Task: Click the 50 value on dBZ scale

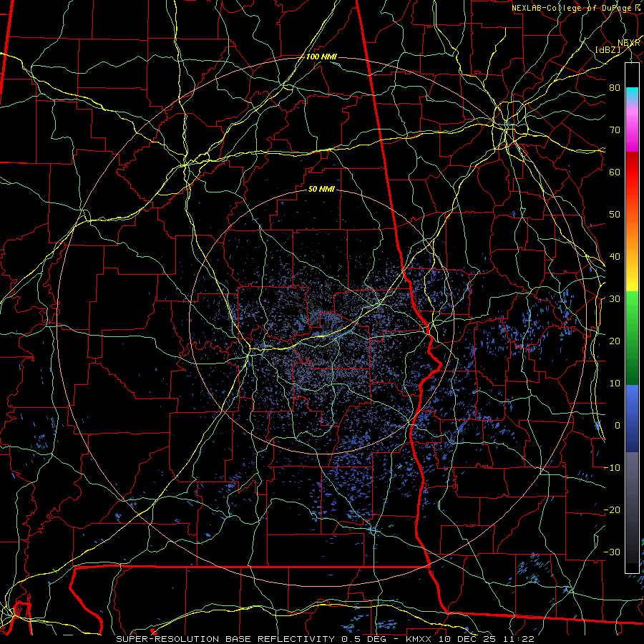Action: [x=615, y=215]
